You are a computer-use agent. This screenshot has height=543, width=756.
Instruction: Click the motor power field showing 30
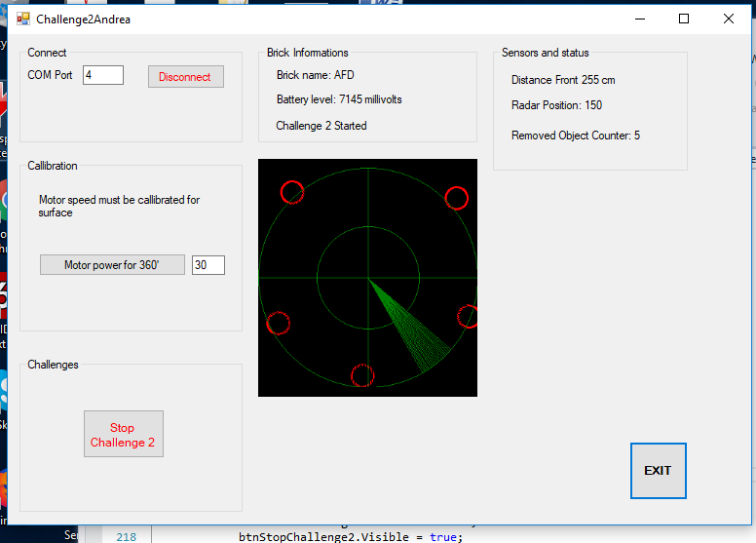tap(208, 265)
